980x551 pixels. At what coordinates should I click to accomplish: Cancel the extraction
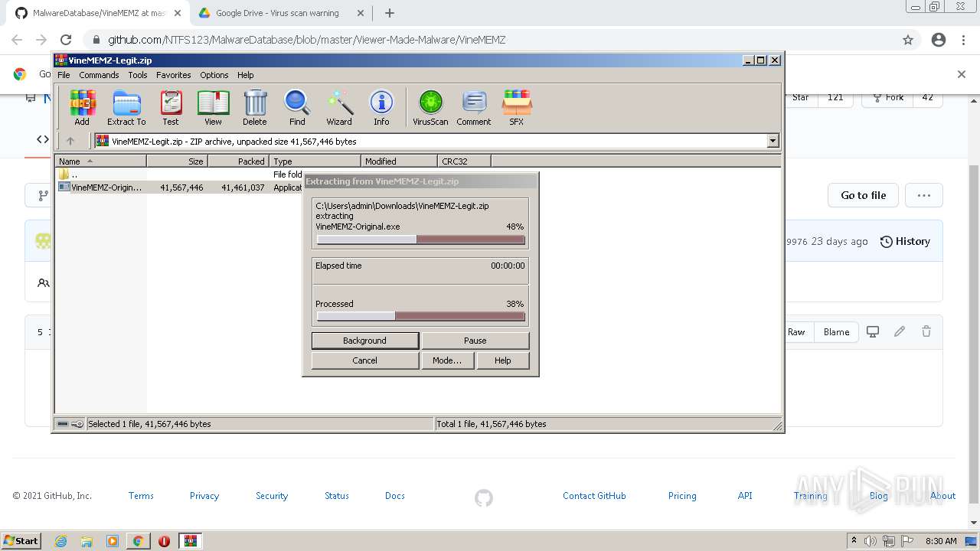[x=365, y=360]
